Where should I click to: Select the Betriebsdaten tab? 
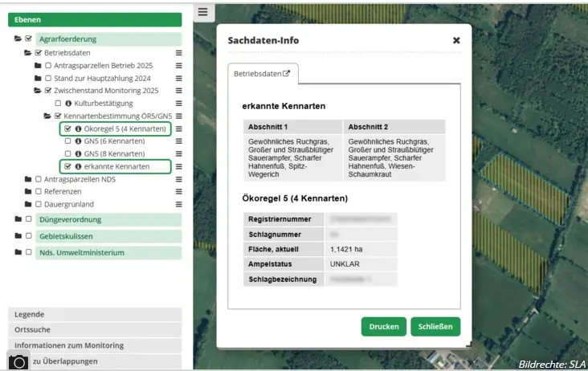(262, 74)
